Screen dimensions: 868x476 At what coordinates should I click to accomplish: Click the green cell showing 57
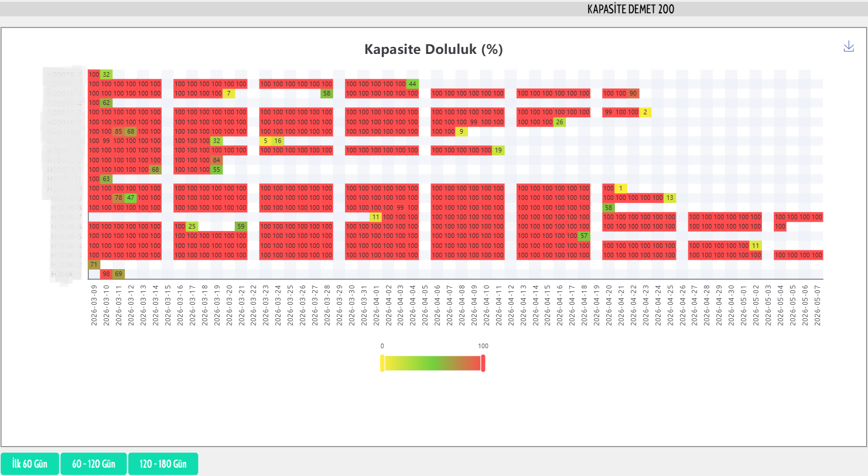583,236
